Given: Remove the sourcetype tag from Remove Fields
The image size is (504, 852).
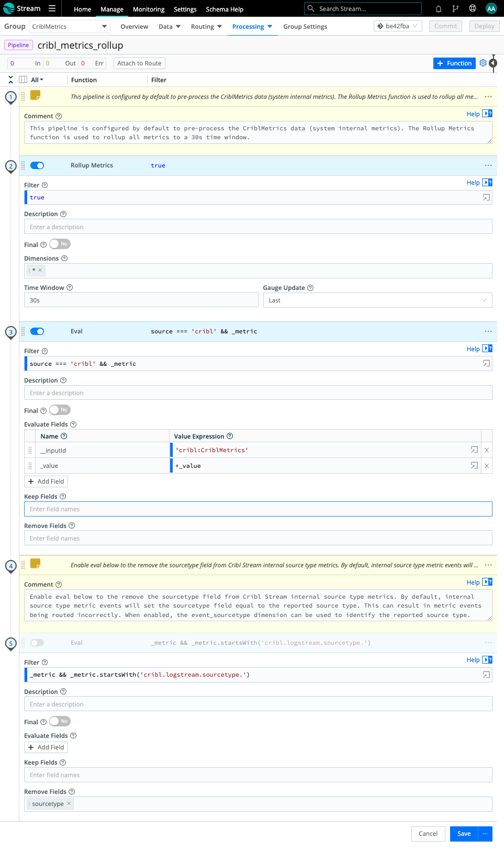Looking at the screenshot, I should click(x=69, y=803).
